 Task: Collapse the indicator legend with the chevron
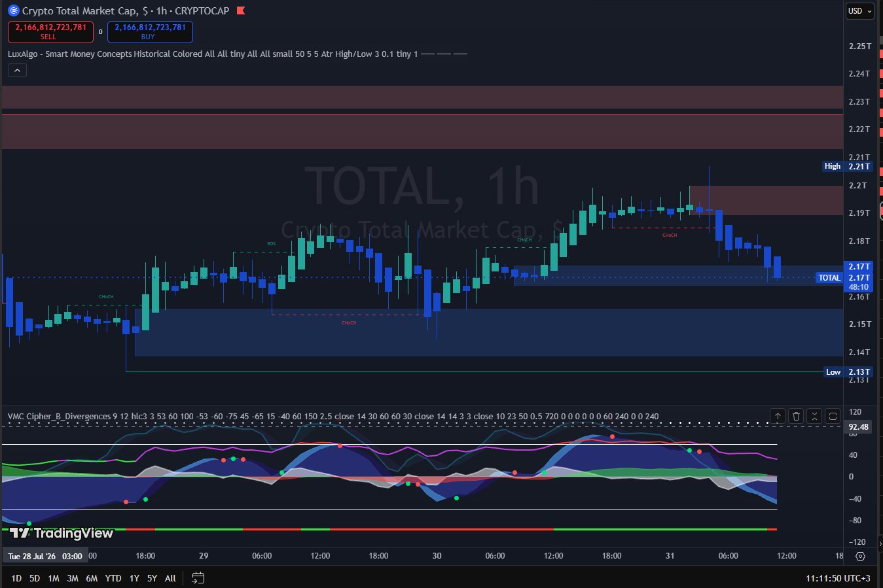click(x=17, y=71)
